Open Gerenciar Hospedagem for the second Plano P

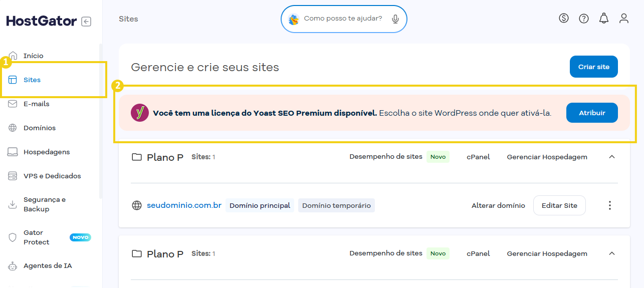pyautogui.click(x=547, y=253)
